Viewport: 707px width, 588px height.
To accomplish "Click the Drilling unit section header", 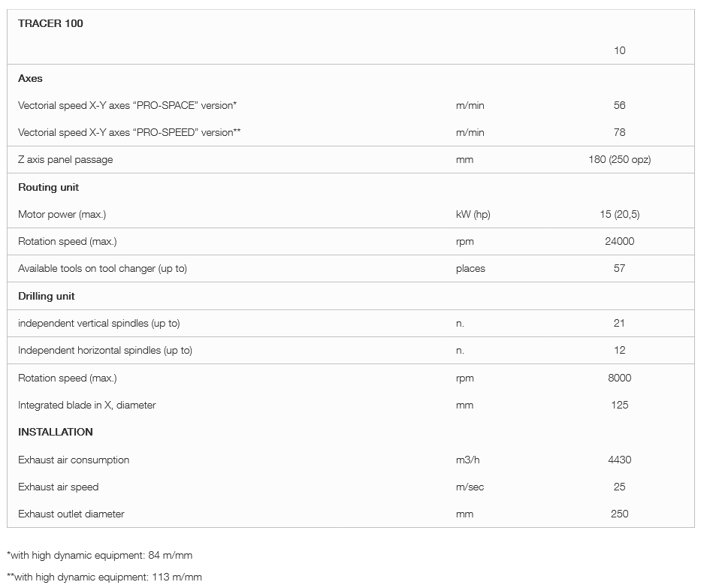I will [x=46, y=297].
